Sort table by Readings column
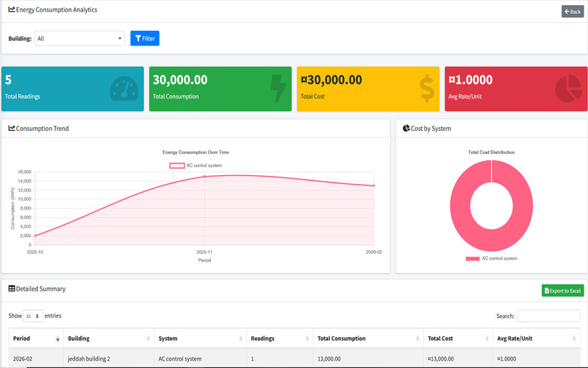Viewport: 588px width, 368px height. click(280, 339)
